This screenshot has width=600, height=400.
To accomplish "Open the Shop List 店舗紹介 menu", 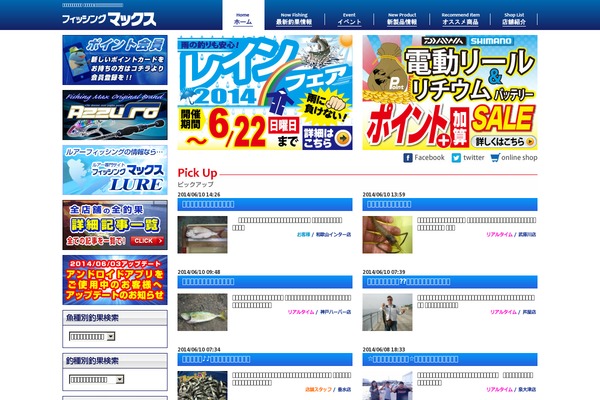I will pos(514,19).
